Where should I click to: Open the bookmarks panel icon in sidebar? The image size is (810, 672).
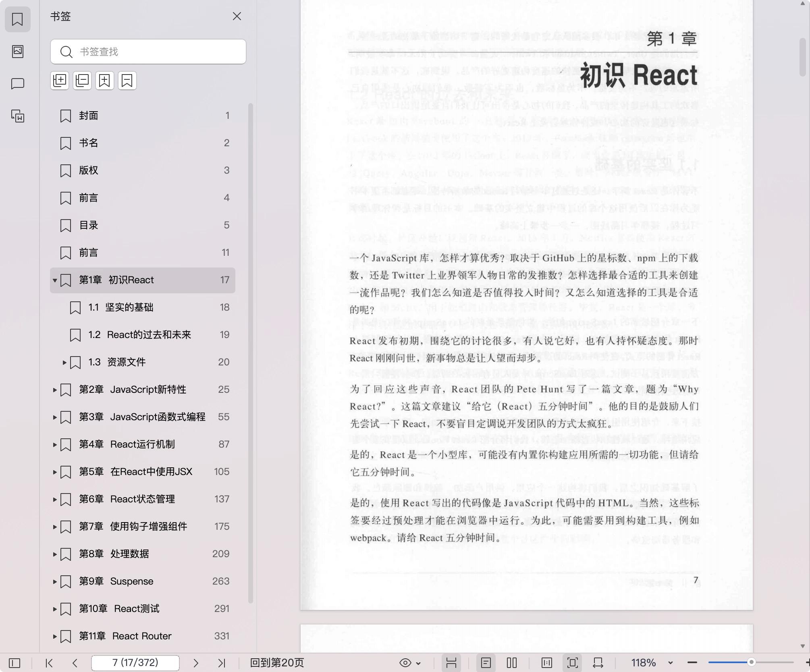click(x=17, y=19)
